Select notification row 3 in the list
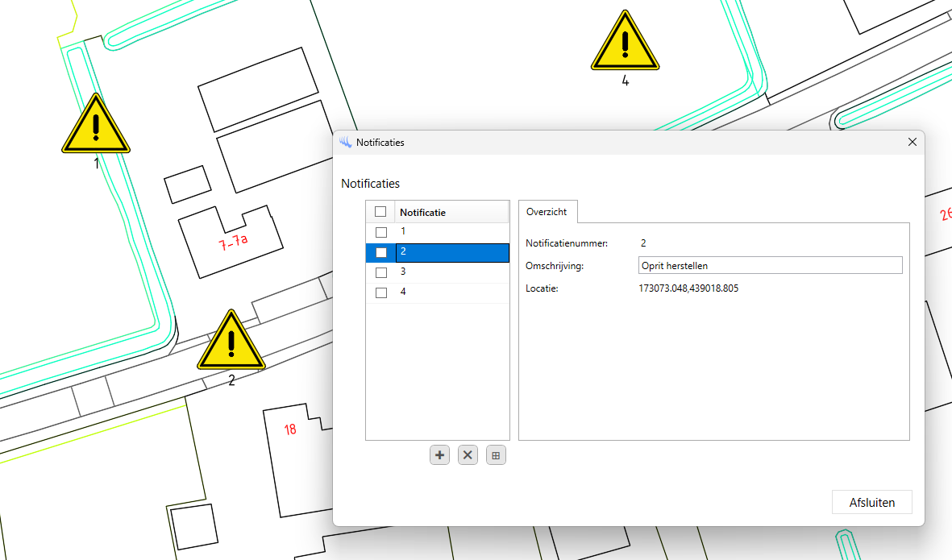The height and width of the screenshot is (560, 952). tap(451, 272)
